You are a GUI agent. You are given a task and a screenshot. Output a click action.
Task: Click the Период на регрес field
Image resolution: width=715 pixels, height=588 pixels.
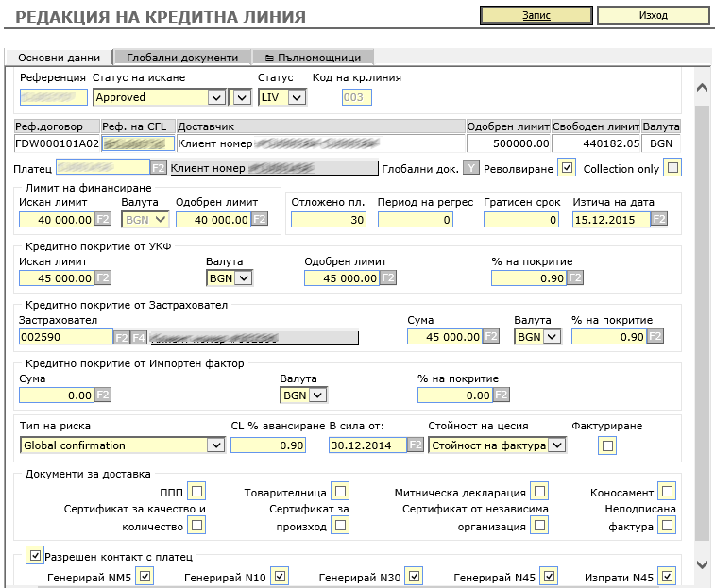pyautogui.click(x=416, y=219)
